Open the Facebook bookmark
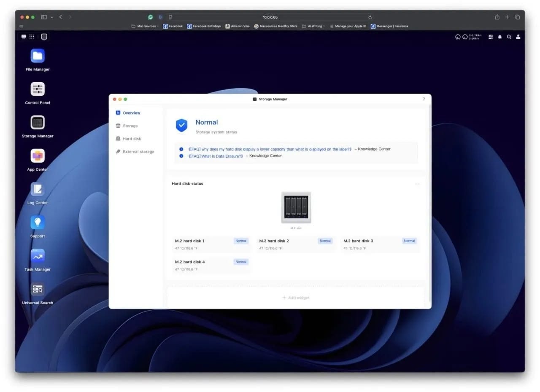The height and width of the screenshot is (392, 540). (x=173, y=26)
